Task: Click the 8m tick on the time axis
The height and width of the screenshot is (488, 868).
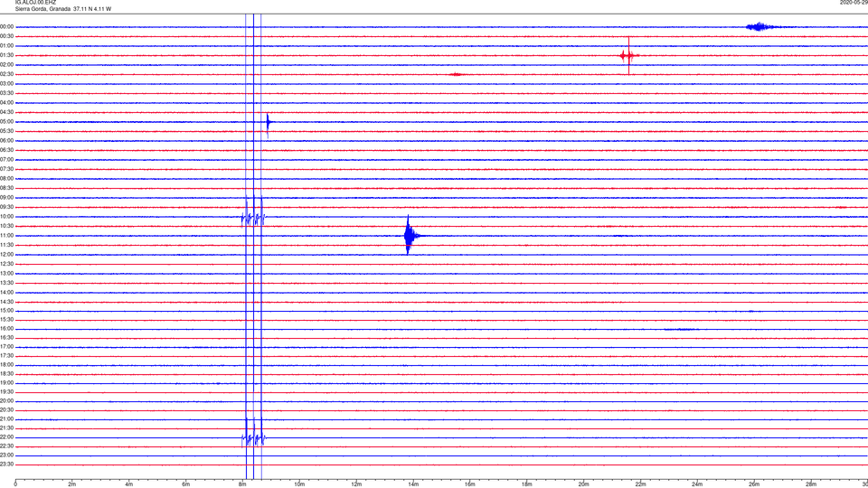Action: click(x=242, y=484)
